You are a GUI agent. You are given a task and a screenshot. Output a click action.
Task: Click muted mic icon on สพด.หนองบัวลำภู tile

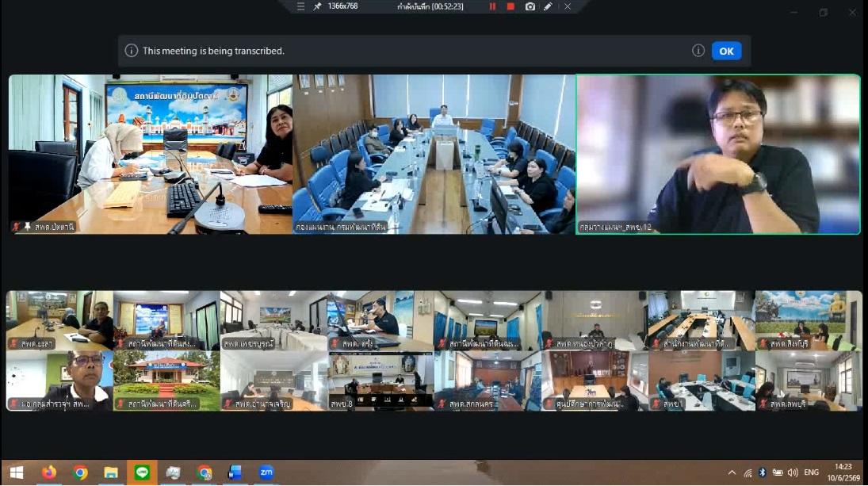point(549,344)
